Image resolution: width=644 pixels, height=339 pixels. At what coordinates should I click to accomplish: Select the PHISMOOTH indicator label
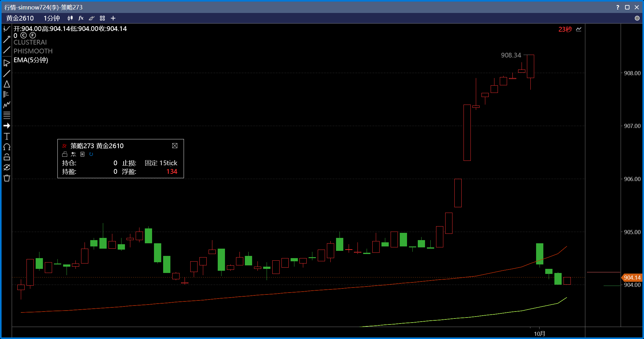[33, 51]
